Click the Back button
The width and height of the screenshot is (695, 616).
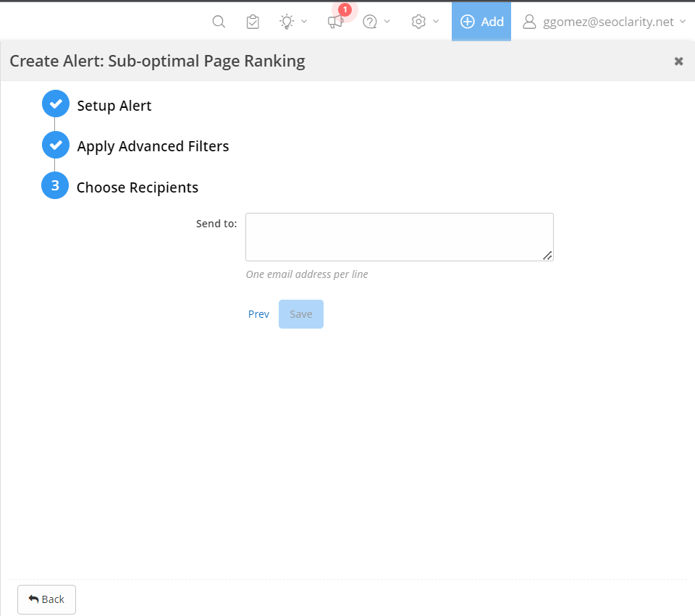[x=46, y=599]
